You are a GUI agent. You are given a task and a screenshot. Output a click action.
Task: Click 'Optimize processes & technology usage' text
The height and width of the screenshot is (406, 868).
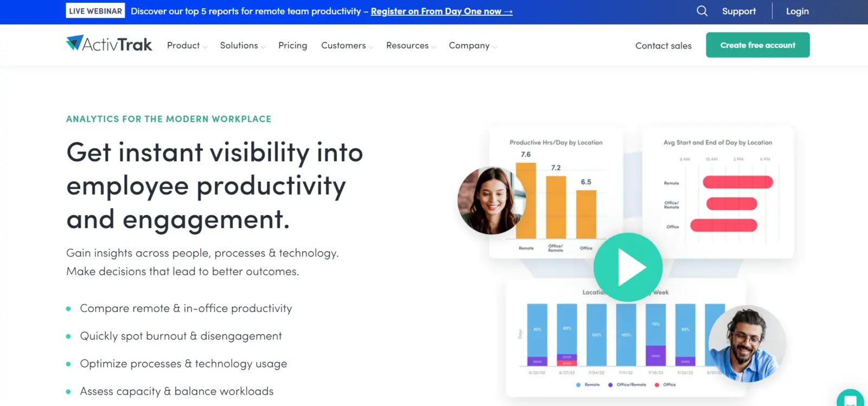click(183, 364)
